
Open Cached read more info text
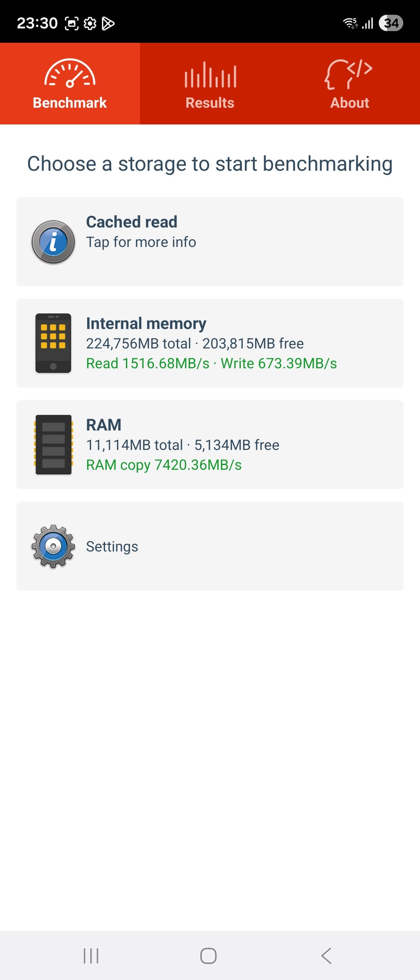pos(141,242)
